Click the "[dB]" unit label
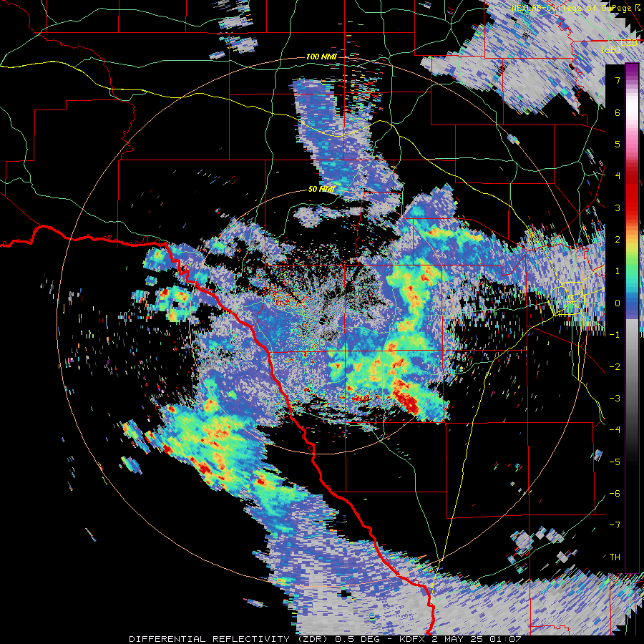644x644 pixels. pyautogui.click(x=611, y=50)
